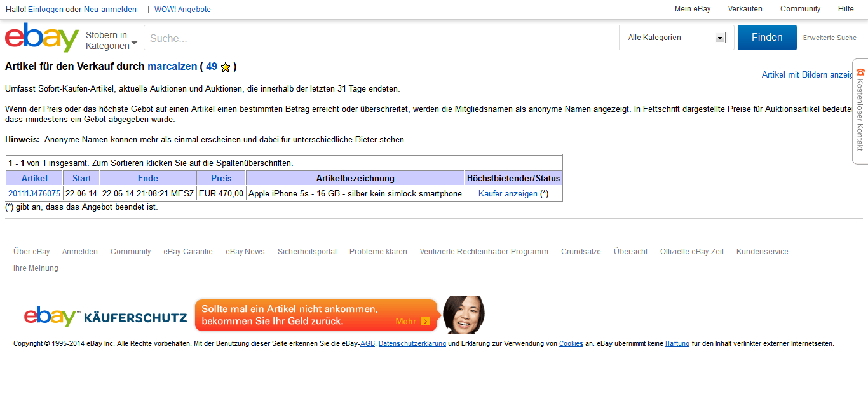The image size is (868, 403).
Task: Open the Alle Kategorien dropdown
Action: coord(677,38)
